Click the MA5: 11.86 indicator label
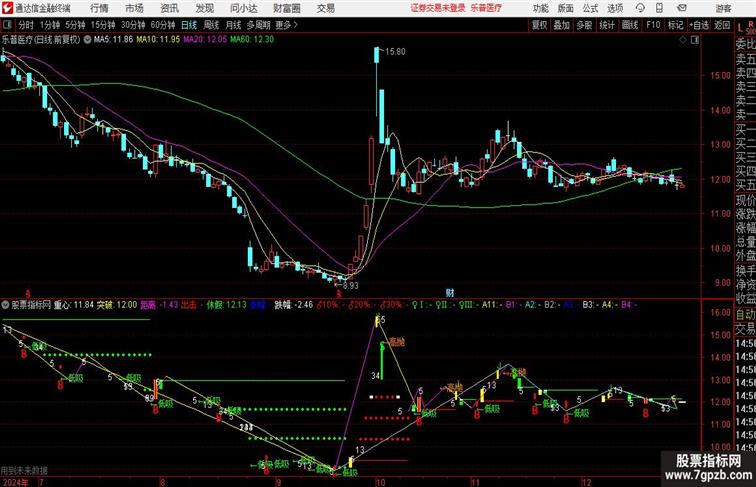The width and height of the screenshot is (756, 487). 113,40
